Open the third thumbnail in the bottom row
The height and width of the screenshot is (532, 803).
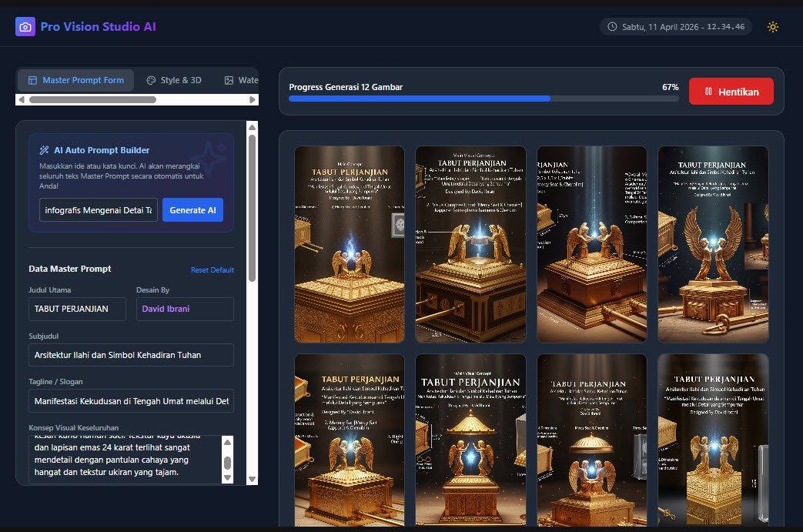click(591, 440)
